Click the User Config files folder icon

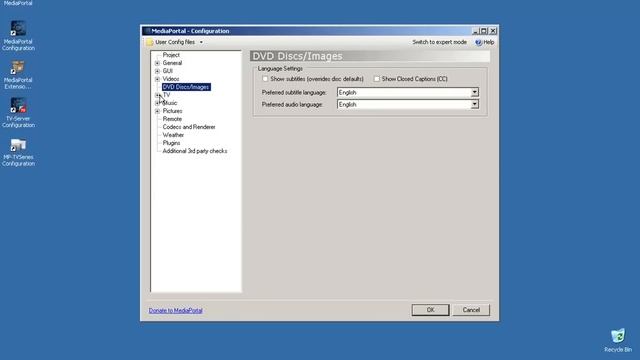pos(150,42)
